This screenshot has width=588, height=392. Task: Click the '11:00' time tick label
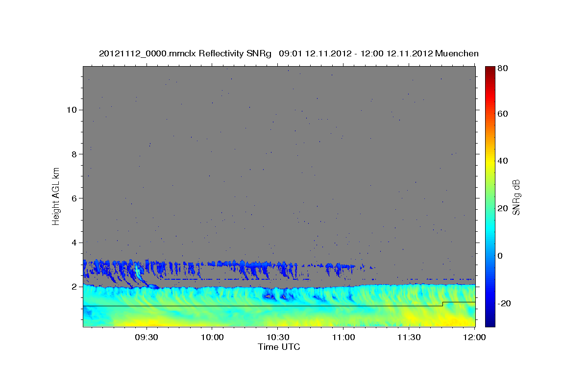pos(343,338)
